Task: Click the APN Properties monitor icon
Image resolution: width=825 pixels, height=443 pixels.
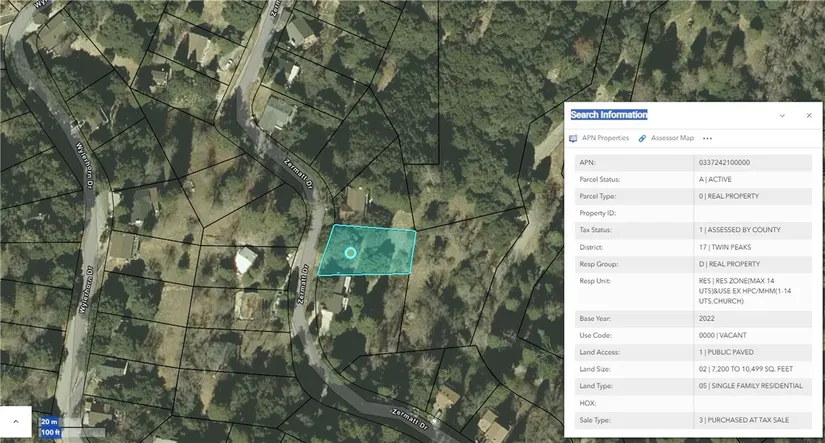Action: 573,138
